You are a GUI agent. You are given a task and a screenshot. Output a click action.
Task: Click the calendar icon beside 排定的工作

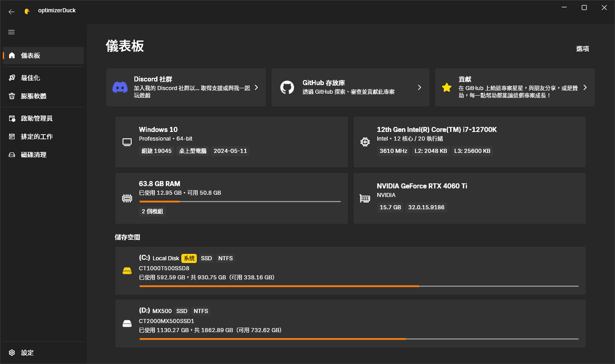click(12, 136)
